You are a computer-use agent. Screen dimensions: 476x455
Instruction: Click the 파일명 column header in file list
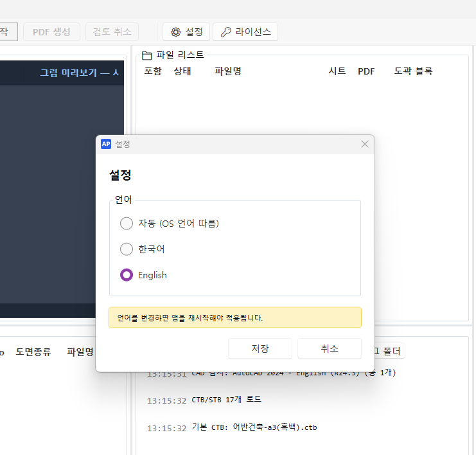[228, 71]
